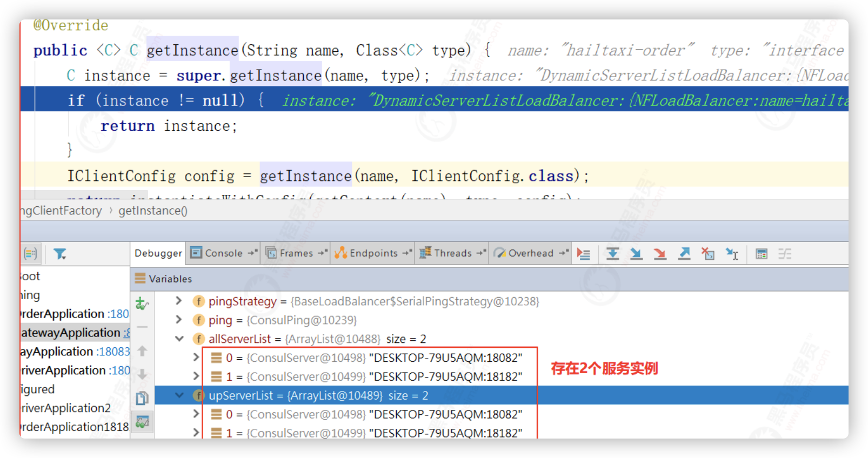Click the highlighted 'if (instance != null)' line

(x=434, y=100)
